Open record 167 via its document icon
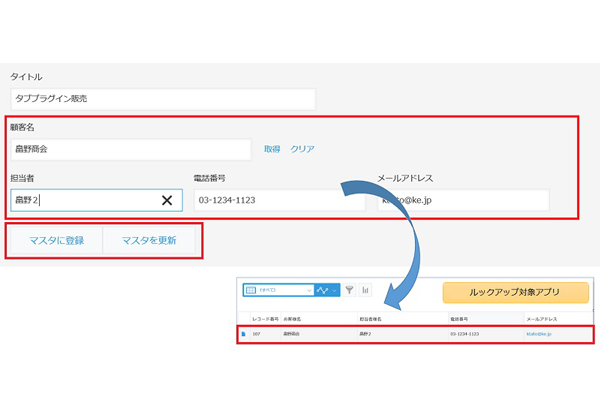The image size is (600, 400). (x=244, y=334)
